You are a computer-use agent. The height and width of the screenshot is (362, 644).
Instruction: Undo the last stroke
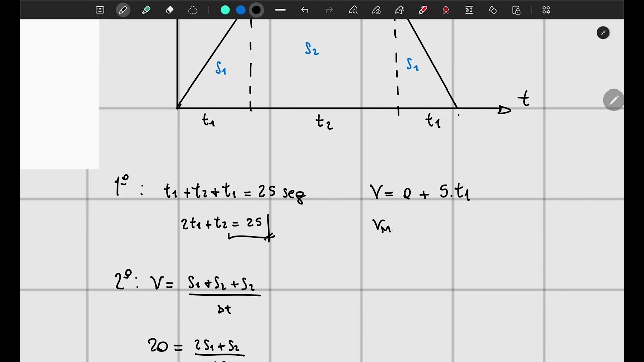[305, 10]
